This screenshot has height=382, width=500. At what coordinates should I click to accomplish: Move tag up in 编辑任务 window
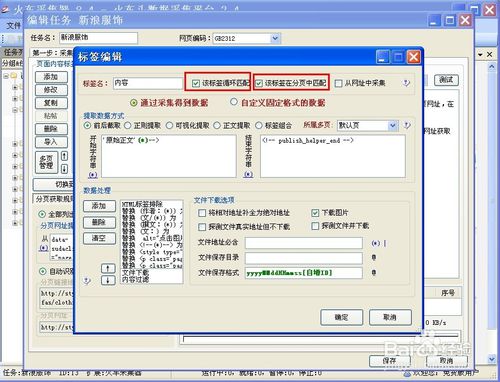click(64, 156)
